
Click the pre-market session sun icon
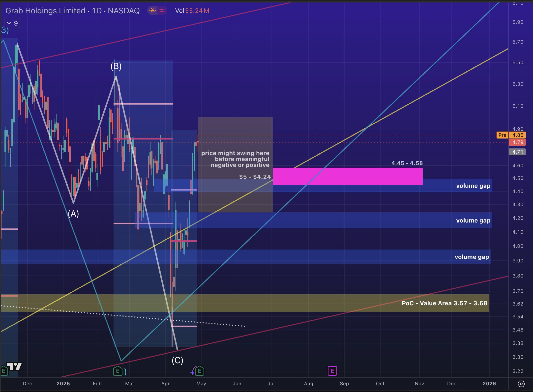[152, 10]
